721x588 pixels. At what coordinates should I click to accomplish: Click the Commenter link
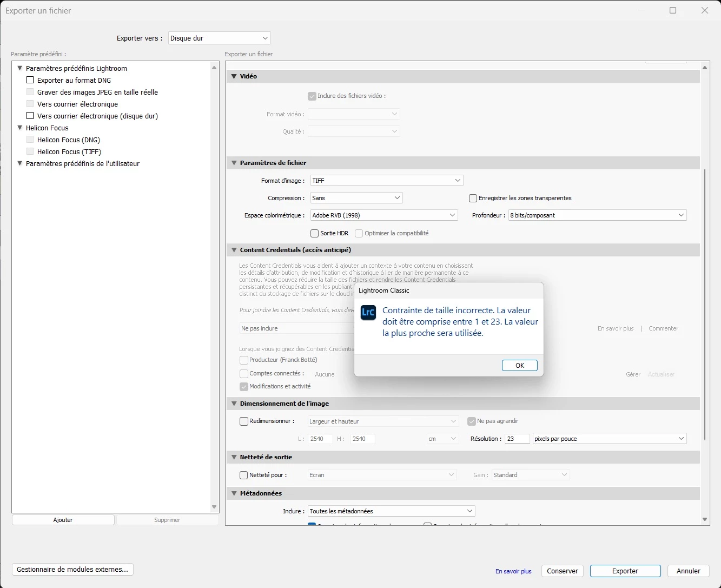(x=663, y=328)
